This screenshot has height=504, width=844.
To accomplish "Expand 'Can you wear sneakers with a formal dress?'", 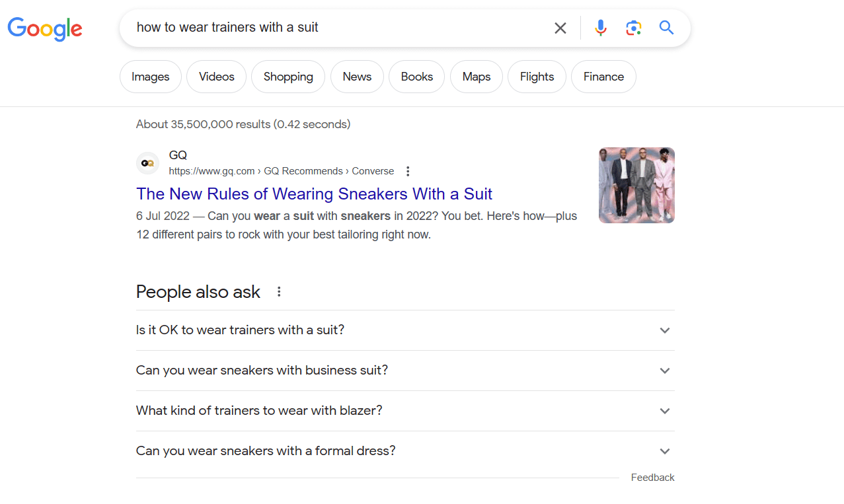I will (405, 451).
